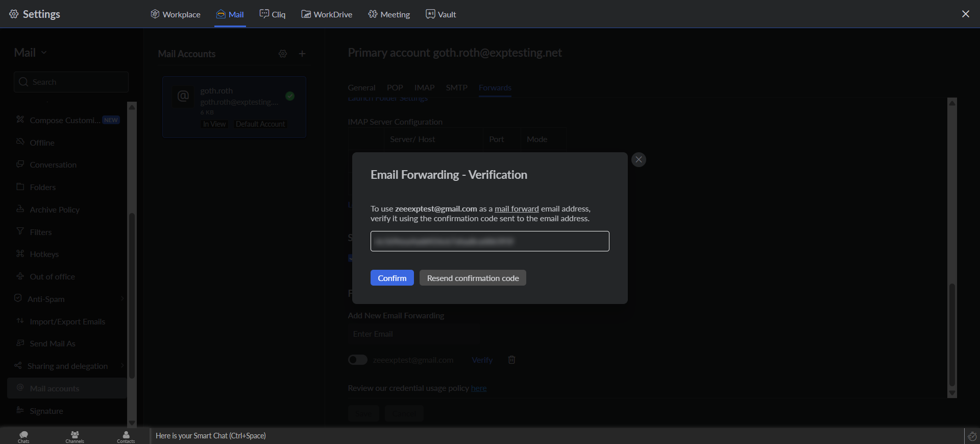Expand the Mail settings dropdown heading

pyautogui.click(x=31, y=53)
